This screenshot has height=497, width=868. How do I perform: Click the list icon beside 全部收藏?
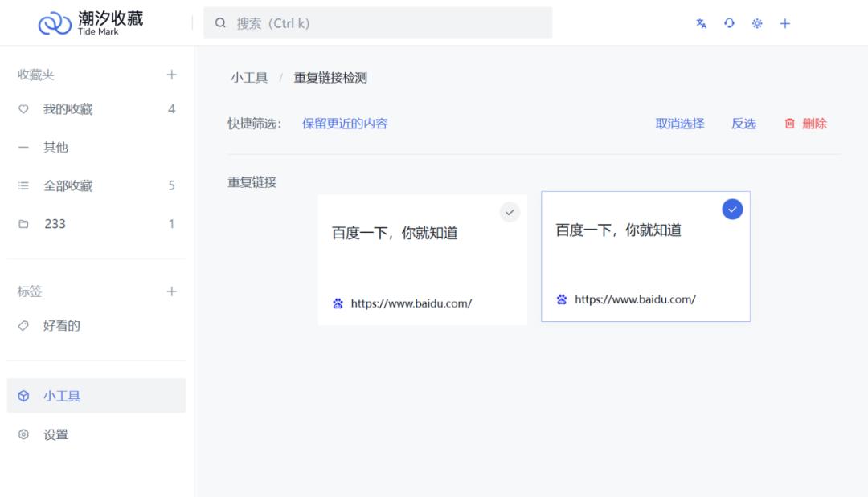coord(23,185)
